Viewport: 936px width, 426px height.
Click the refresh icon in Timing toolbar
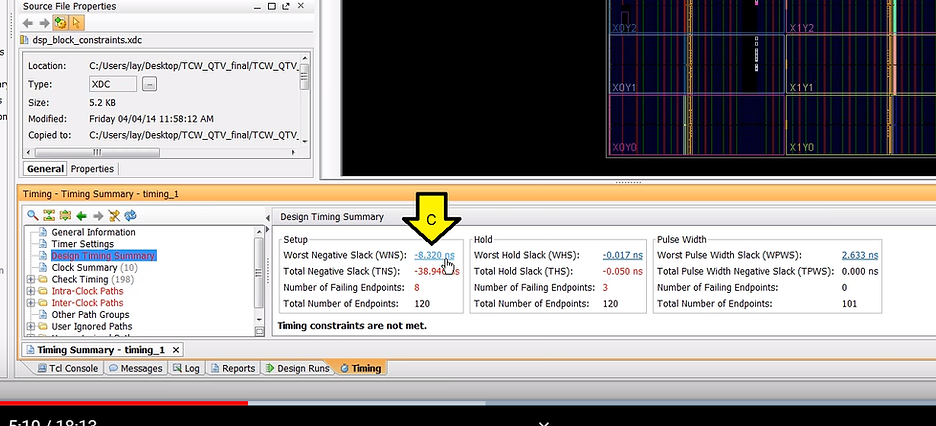pyautogui.click(x=130, y=215)
